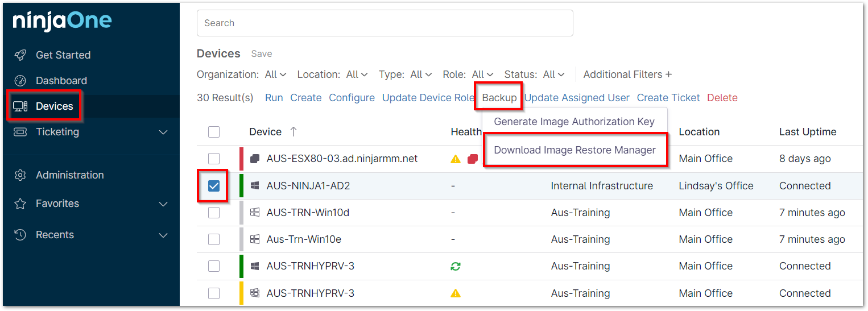
Task: Check the Aus-Trn-Win10e checkbox
Action: [x=214, y=239]
